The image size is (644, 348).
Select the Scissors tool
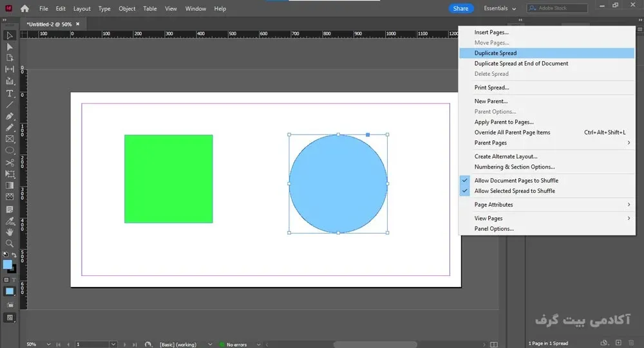(x=10, y=163)
